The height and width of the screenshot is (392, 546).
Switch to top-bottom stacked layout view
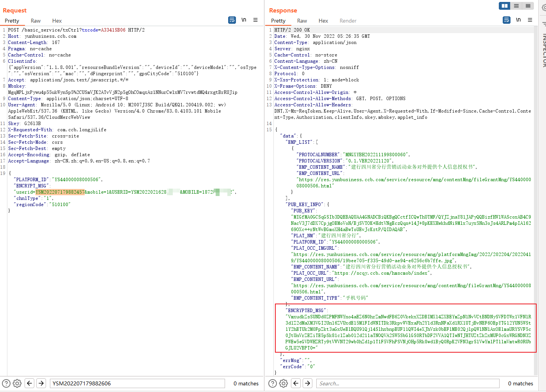coord(516,6)
